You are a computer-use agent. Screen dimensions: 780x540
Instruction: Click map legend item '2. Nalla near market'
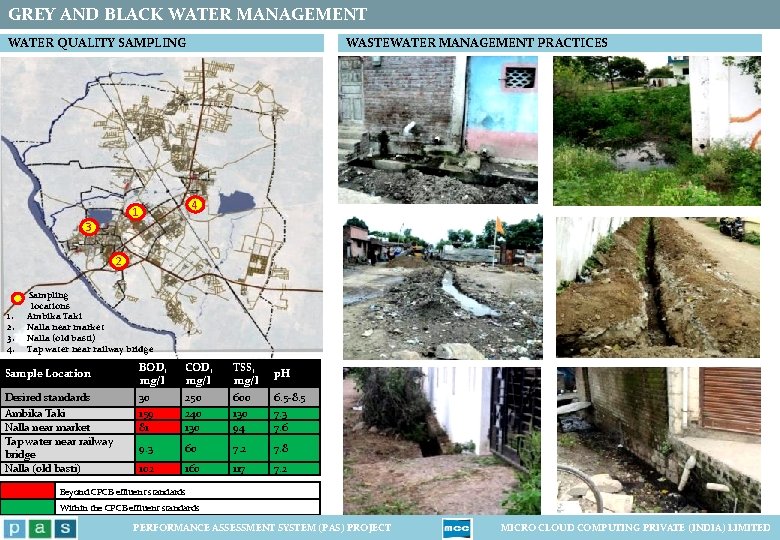(x=55, y=327)
